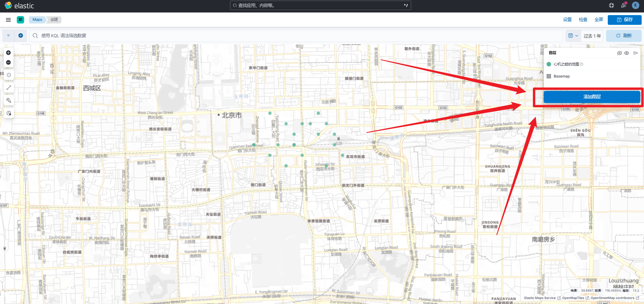Click the JINSONG 劲松街道 map label
The width and height of the screenshot is (644, 304).
pos(490,224)
